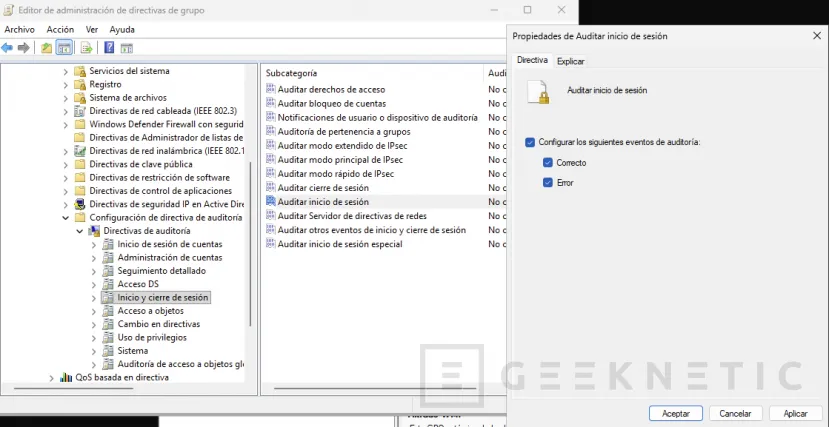Expand the Acceso a objetos node
This screenshot has width=829, height=427.
94,311
